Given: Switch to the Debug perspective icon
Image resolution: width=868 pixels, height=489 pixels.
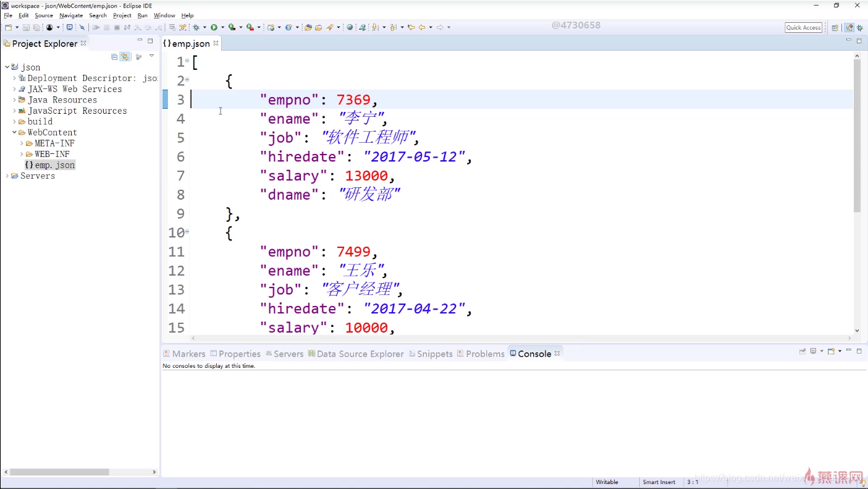Looking at the screenshot, I should pyautogui.click(x=860, y=28).
